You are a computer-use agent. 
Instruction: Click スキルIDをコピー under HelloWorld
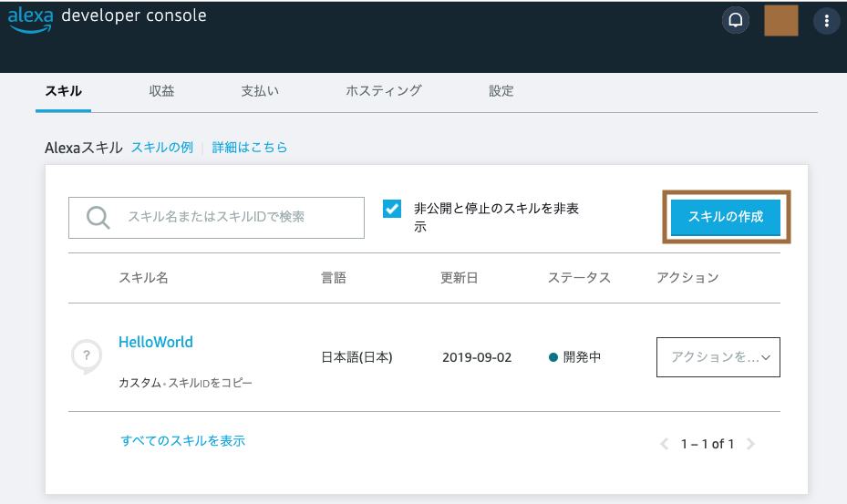pos(210,383)
